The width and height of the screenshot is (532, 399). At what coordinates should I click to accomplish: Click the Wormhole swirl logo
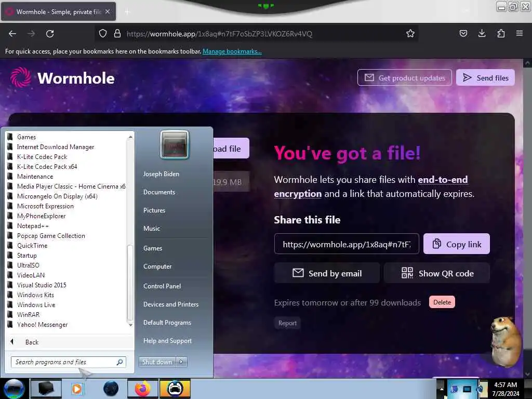click(20, 77)
